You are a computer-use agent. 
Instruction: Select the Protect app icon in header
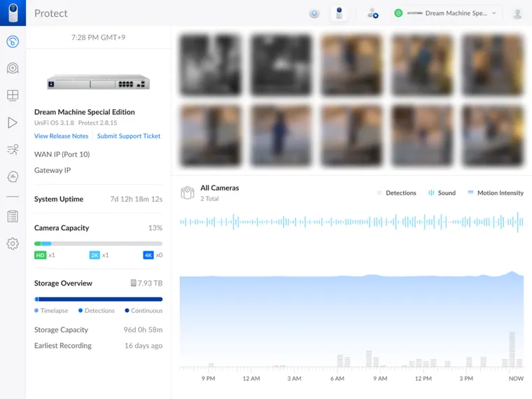click(339, 13)
